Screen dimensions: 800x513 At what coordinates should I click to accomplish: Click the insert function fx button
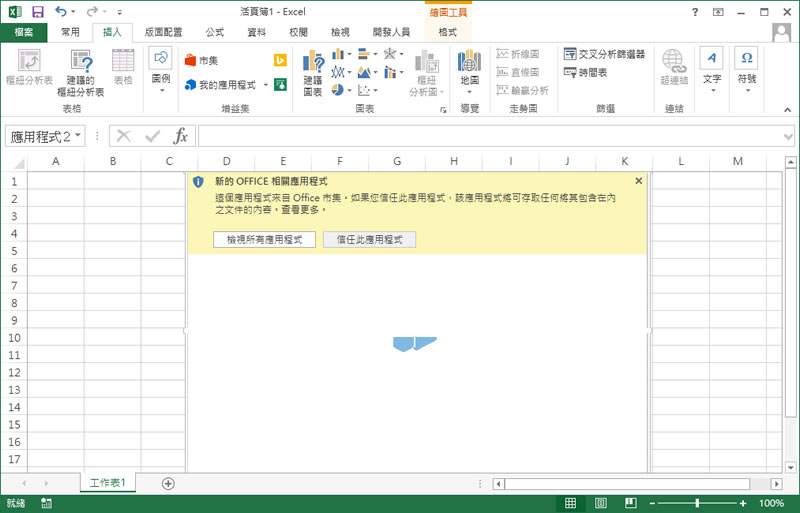[181, 136]
